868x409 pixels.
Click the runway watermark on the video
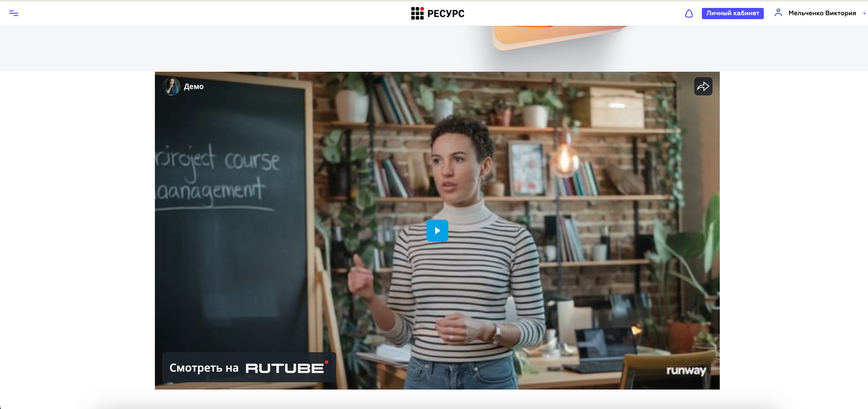coord(686,370)
